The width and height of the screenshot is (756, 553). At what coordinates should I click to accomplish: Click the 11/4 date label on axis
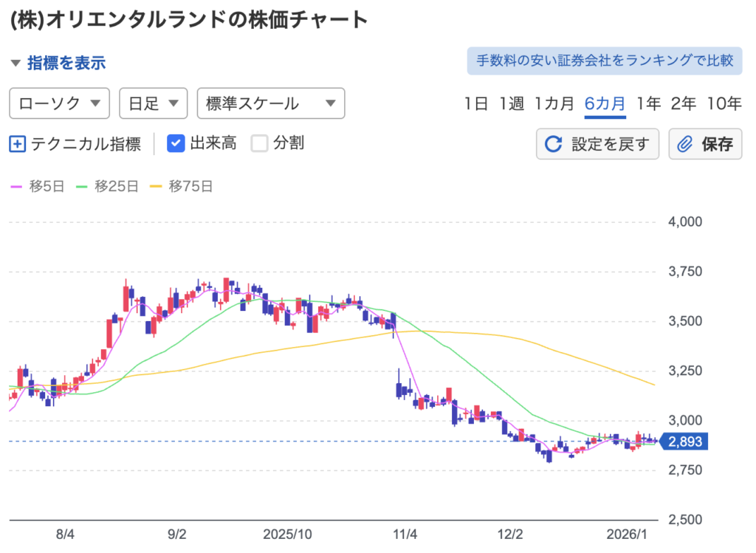click(405, 533)
